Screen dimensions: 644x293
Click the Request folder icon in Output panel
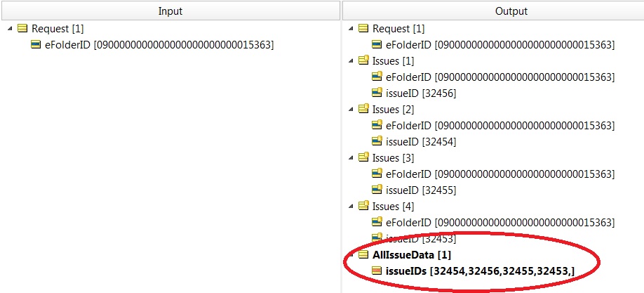tap(363, 28)
